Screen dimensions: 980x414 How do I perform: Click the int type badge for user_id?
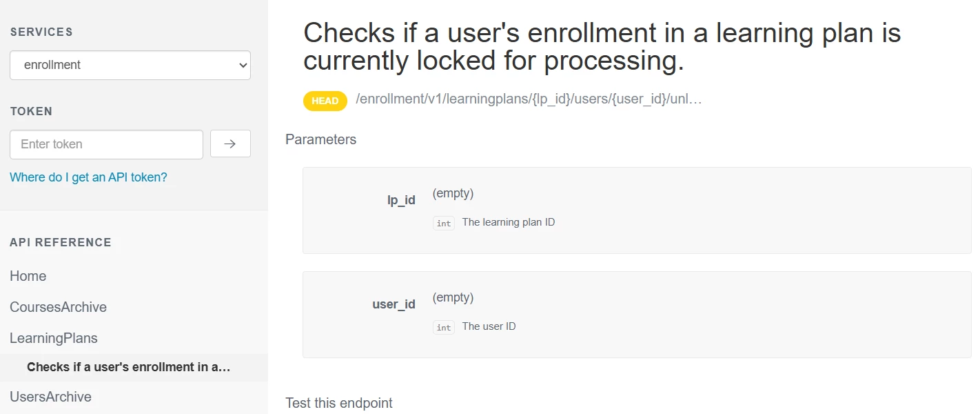[x=444, y=327]
